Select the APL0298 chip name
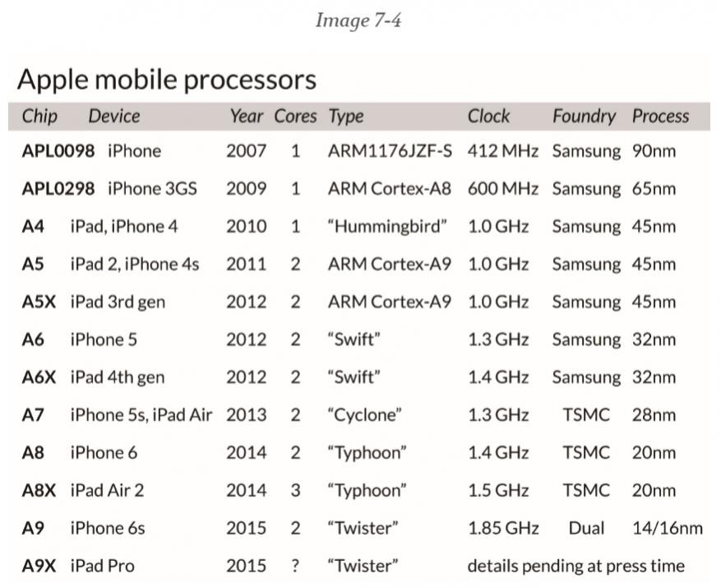721x588 pixels. pyautogui.click(x=58, y=188)
